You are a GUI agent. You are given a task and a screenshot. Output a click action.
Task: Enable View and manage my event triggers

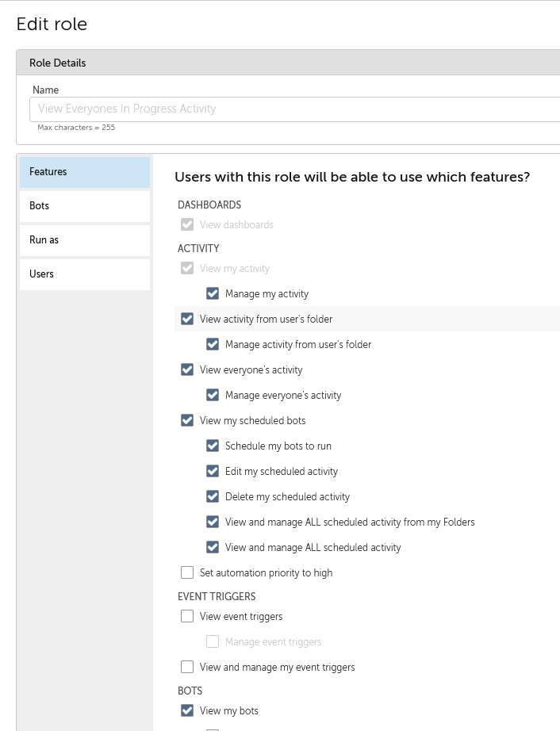[x=187, y=667]
